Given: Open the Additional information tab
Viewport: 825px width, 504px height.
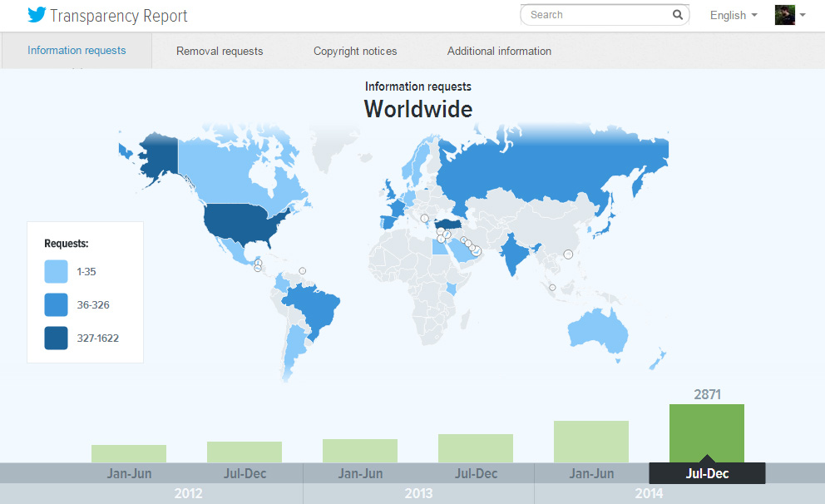Looking at the screenshot, I should coord(499,51).
